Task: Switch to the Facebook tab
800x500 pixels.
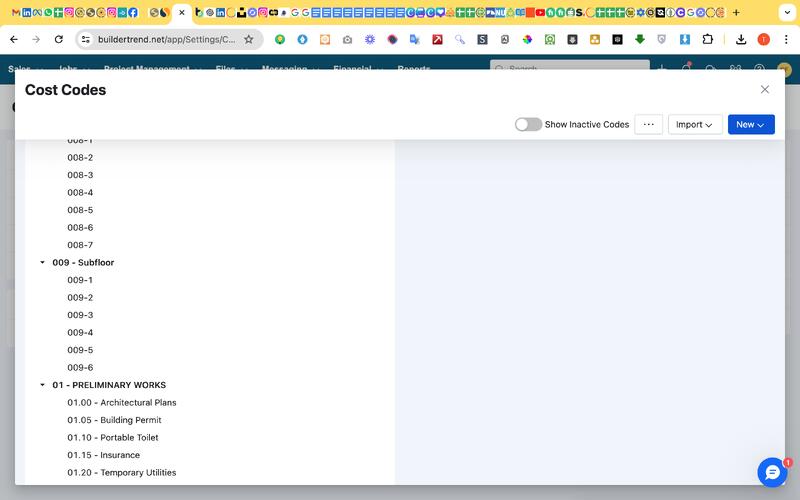Action: click(133, 12)
